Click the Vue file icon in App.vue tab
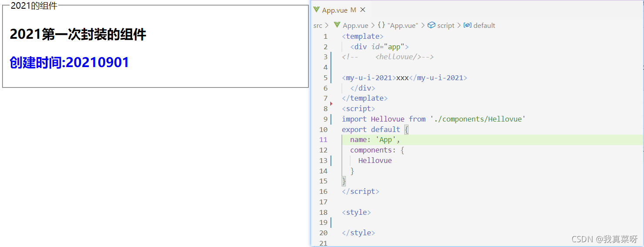The height and width of the screenshot is (247, 644). (316, 10)
